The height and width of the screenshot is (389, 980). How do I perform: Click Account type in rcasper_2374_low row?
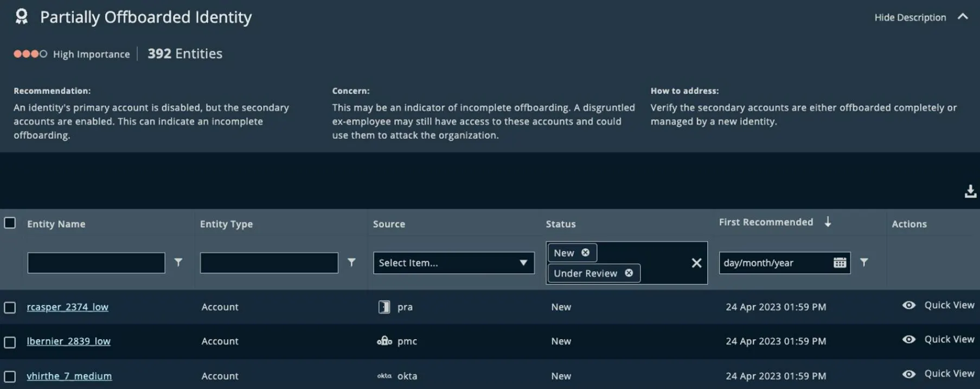(x=220, y=307)
